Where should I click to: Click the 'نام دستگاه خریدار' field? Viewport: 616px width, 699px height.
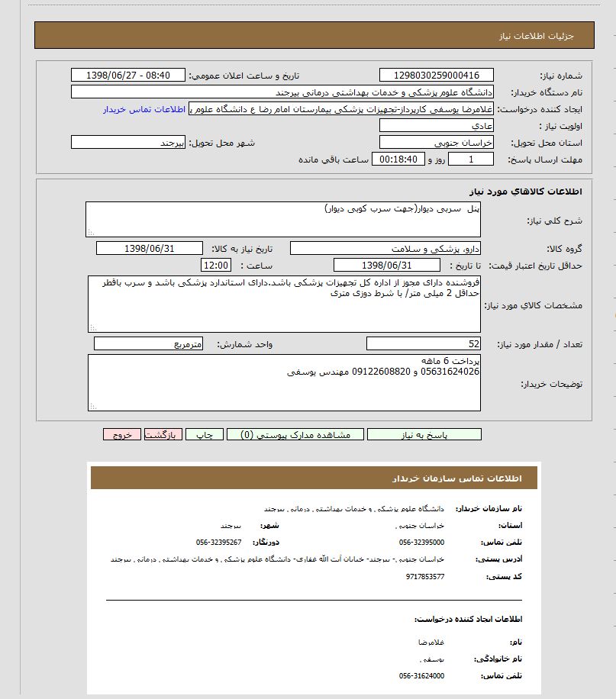(x=282, y=92)
